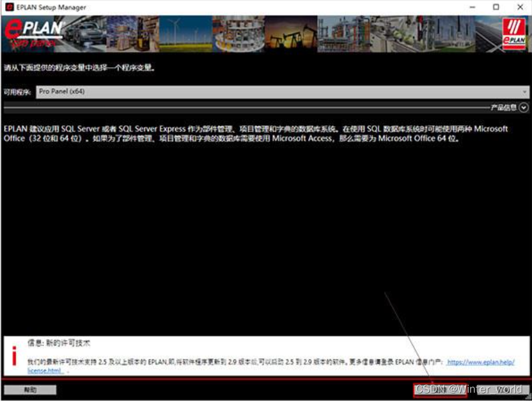The width and height of the screenshot is (532, 401).
Task: Open the 可用程序 Pro Panel (x64) dropdown
Action: pyautogui.click(x=283, y=91)
